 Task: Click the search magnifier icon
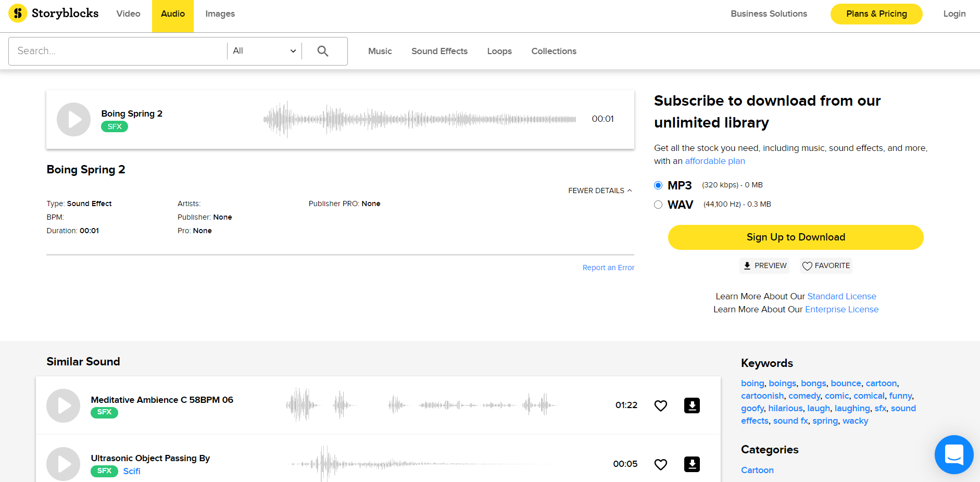pyautogui.click(x=323, y=51)
